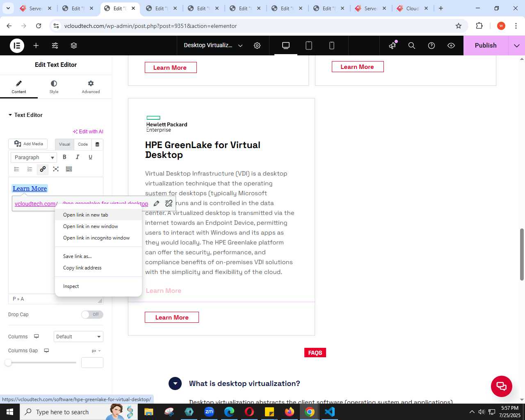Click the 'Edit with AI' link
The width and height of the screenshot is (525, 420).
pyautogui.click(x=88, y=132)
